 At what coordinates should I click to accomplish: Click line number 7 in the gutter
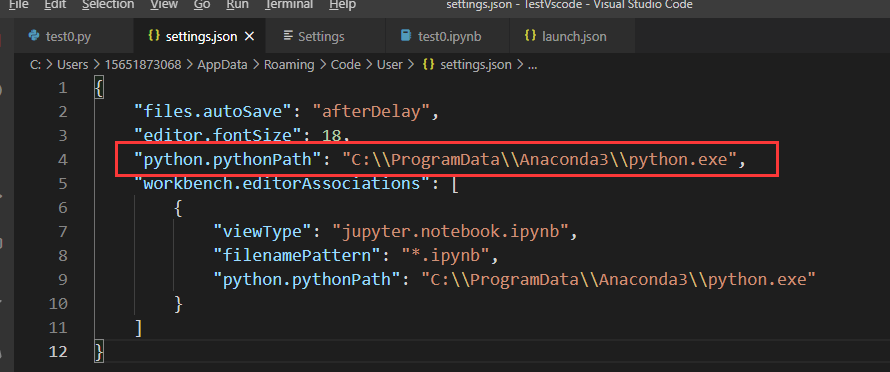62,232
